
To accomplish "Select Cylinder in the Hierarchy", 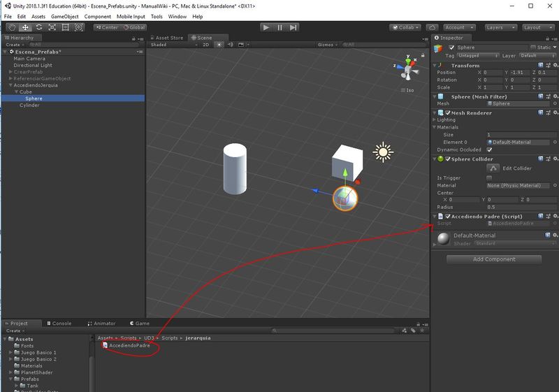I will tap(29, 105).
